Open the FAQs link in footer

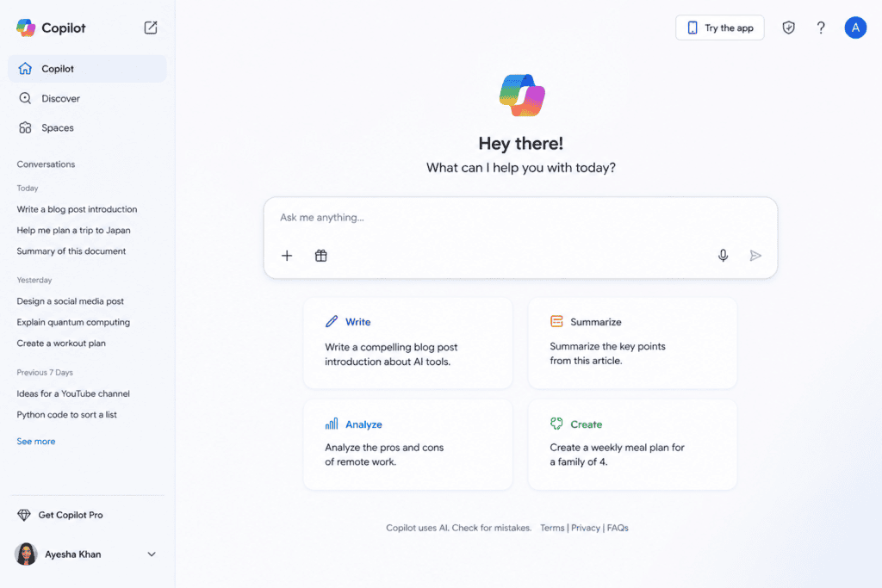click(x=618, y=528)
